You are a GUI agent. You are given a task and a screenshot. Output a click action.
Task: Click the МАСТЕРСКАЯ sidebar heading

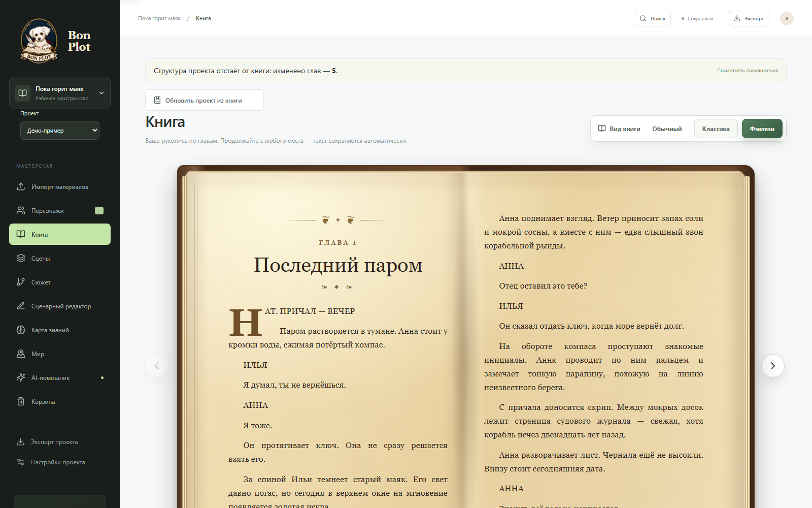tap(35, 166)
